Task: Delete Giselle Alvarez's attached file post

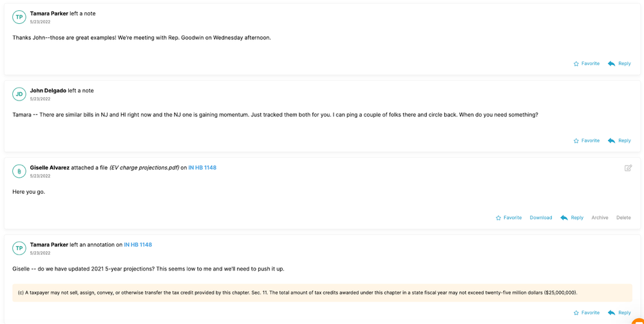Action: (x=623, y=218)
